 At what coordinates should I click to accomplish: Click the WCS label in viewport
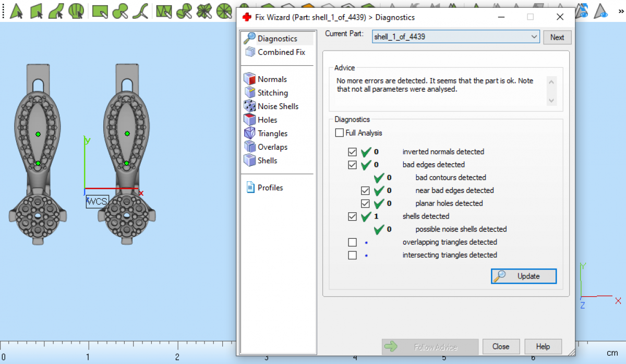(97, 201)
